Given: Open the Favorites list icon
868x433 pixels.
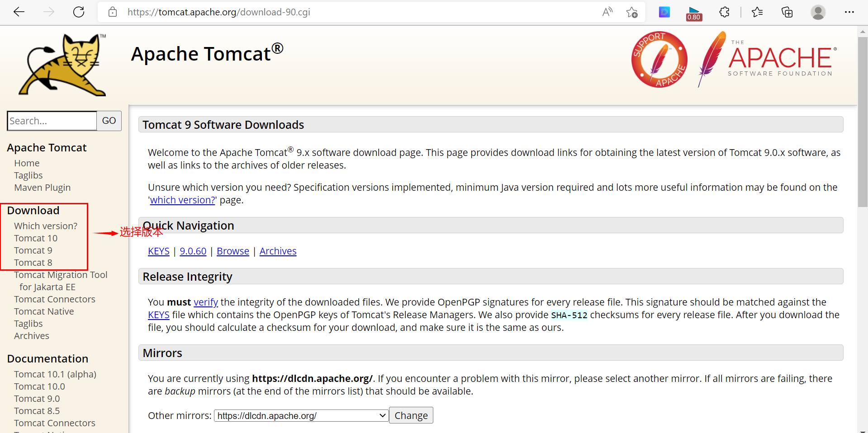Looking at the screenshot, I should point(757,12).
